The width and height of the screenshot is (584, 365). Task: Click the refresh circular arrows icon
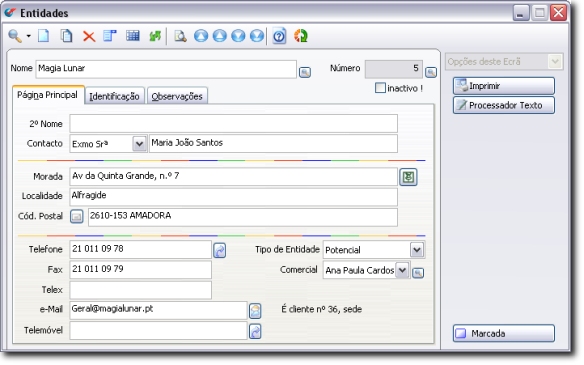(301, 36)
